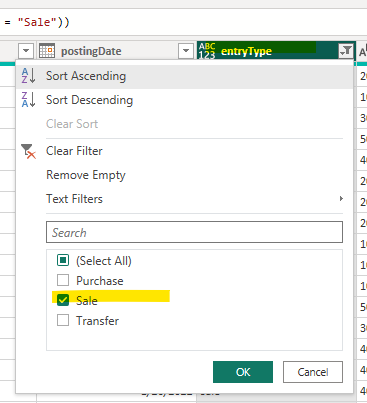
Task: Select Clear Filter menu entry
Action: tap(184, 151)
